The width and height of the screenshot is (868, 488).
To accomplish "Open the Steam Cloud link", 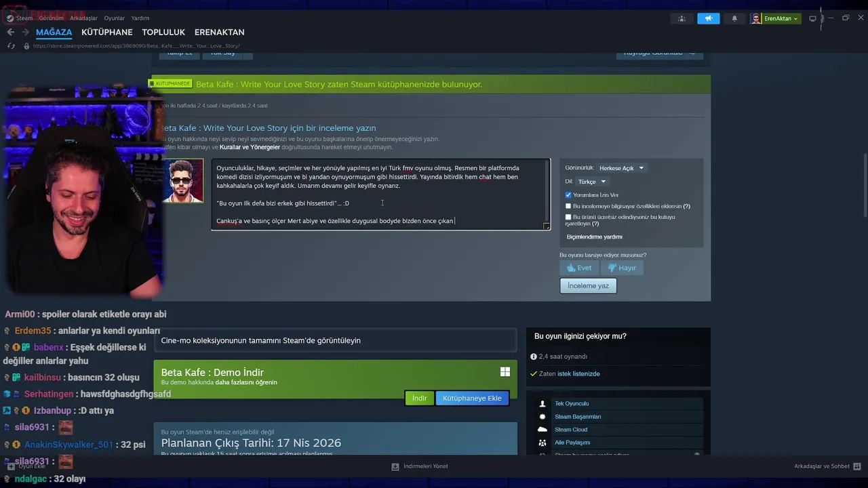I will coord(571,430).
